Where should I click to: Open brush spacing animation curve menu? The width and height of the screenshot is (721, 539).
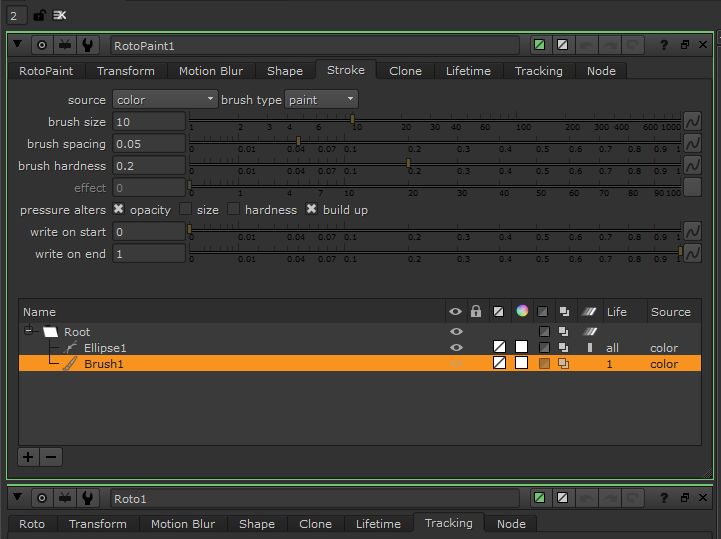(692, 143)
